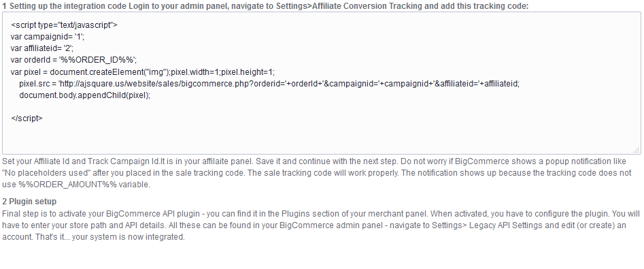
Task: Click the 'Set your Affiliate Id' instruction text
Action: click(36, 161)
